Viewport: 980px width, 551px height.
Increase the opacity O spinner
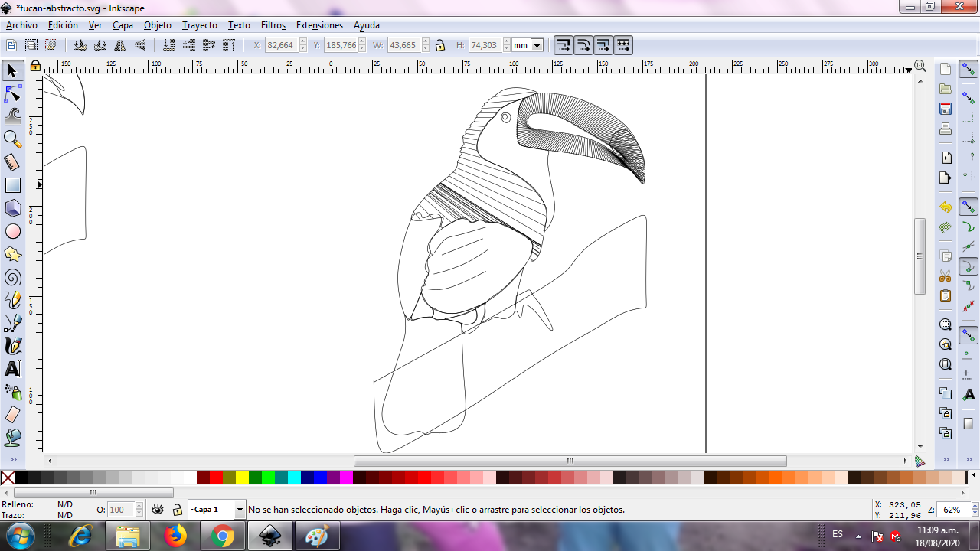(x=139, y=506)
